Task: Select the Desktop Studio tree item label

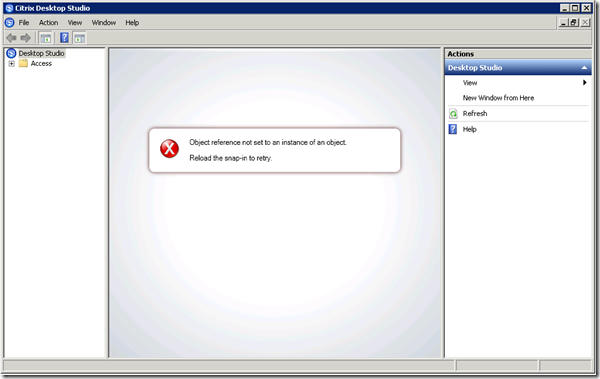Action: coord(41,53)
